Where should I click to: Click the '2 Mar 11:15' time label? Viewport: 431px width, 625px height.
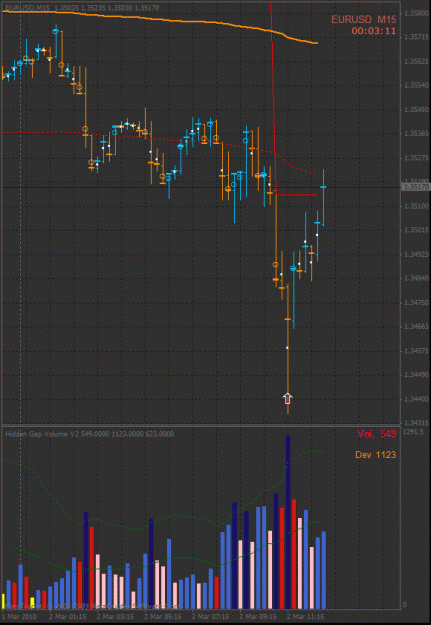[x=305, y=616]
